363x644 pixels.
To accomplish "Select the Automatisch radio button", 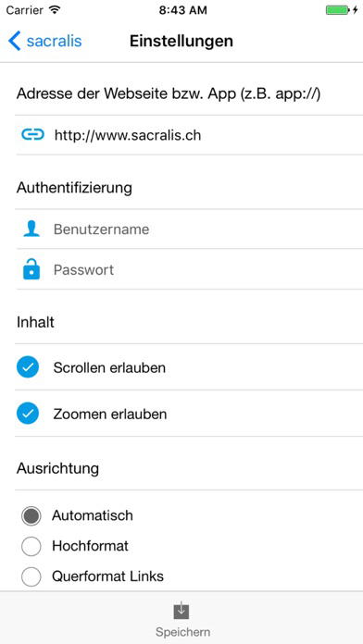I will [x=31, y=516].
